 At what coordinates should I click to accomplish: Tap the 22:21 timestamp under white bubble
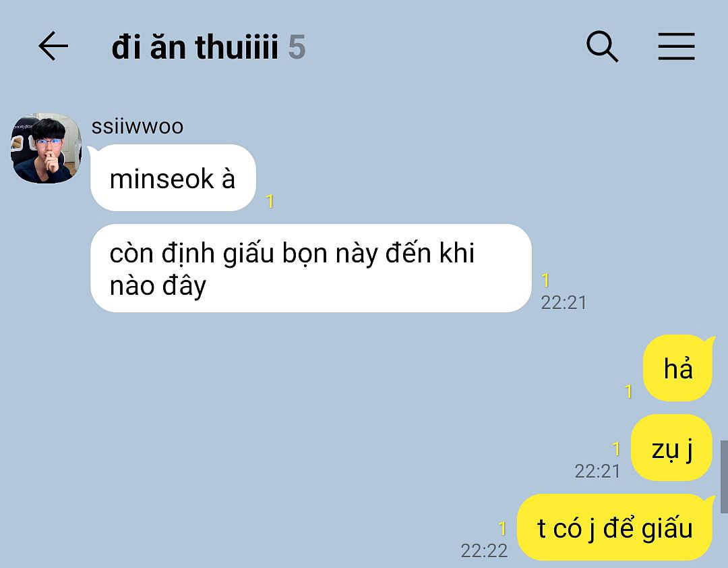(564, 303)
